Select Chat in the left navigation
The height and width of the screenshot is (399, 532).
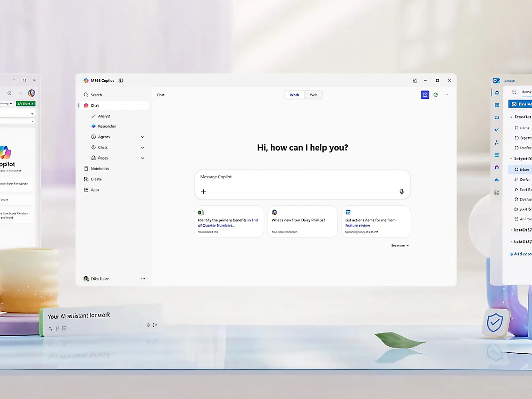114,105
